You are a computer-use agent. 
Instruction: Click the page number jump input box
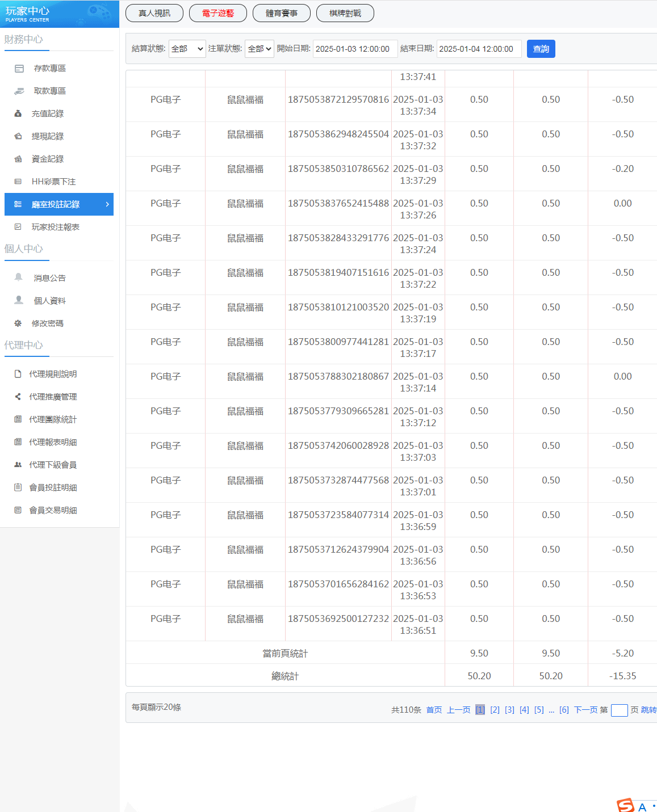[x=619, y=710]
